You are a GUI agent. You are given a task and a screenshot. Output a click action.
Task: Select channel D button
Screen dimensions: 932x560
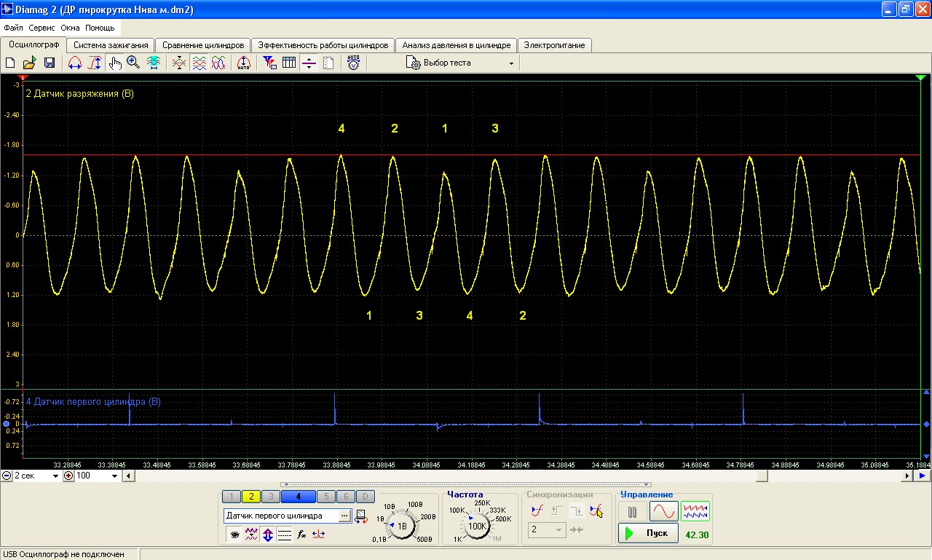point(365,497)
